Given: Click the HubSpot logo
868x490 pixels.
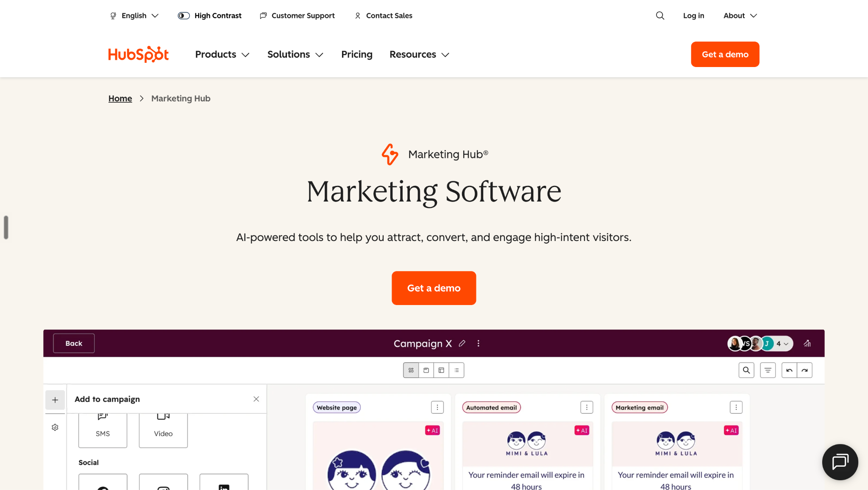Looking at the screenshot, I should (x=139, y=54).
